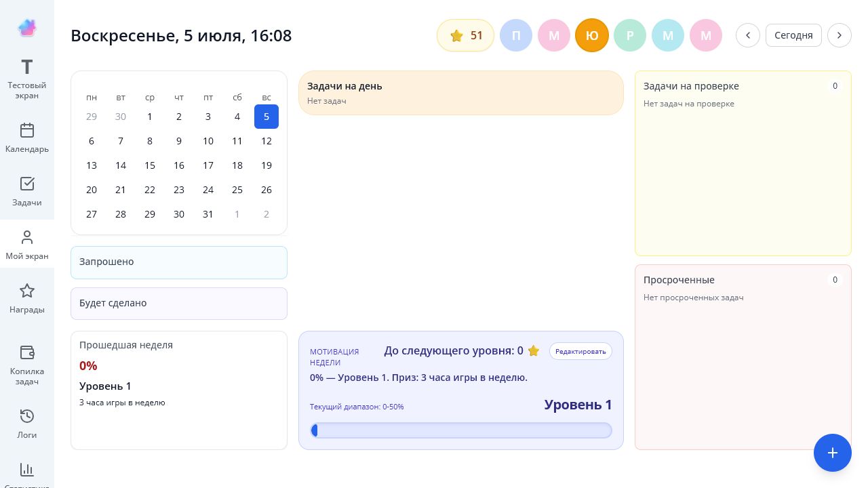Select July 15 in the calendar
Image resolution: width=868 pixels, height=488 pixels.
click(150, 165)
